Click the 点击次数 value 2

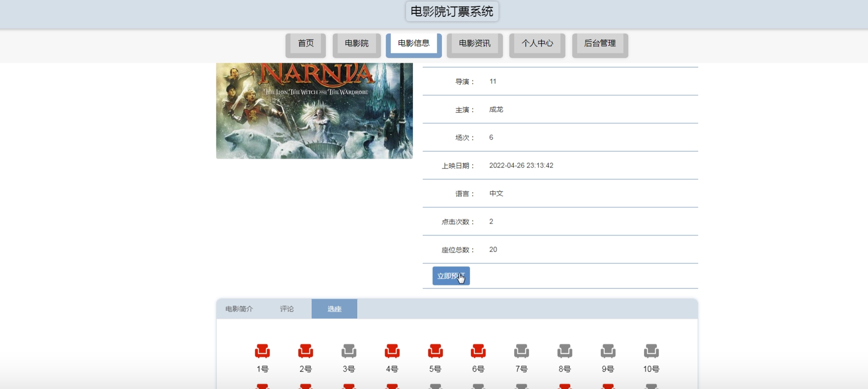[491, 221]
